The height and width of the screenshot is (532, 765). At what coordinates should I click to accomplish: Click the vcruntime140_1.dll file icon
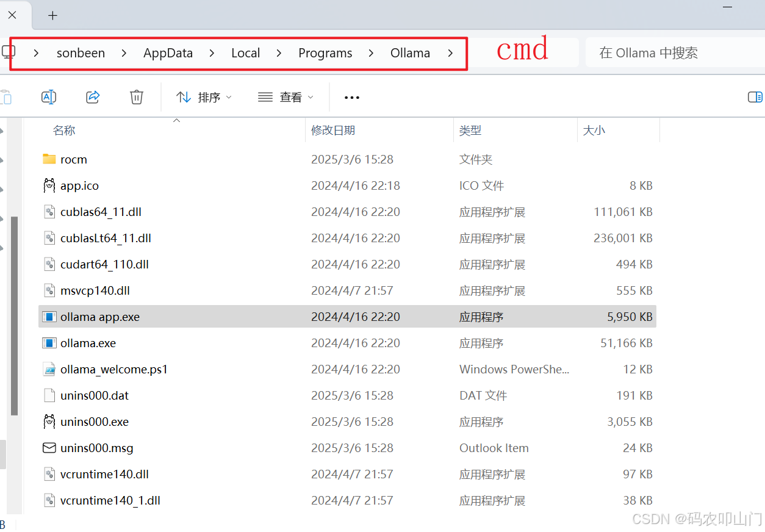(x=49, y=500)
